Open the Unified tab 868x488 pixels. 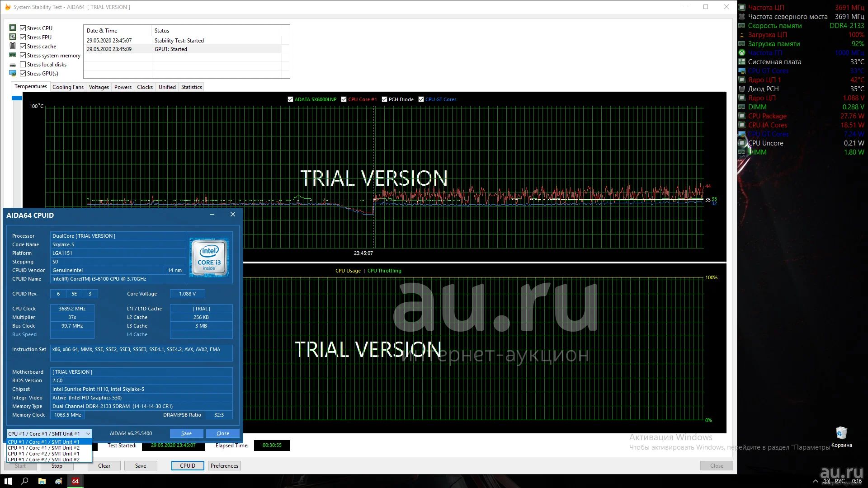click(167, 87)
